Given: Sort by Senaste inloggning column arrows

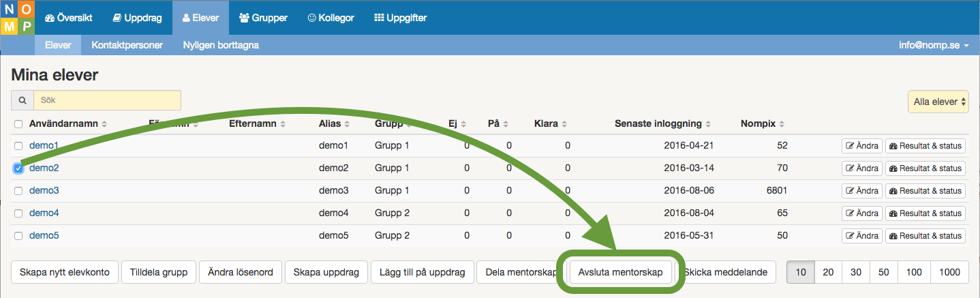Looking at the screenshot, I should 708,124.
